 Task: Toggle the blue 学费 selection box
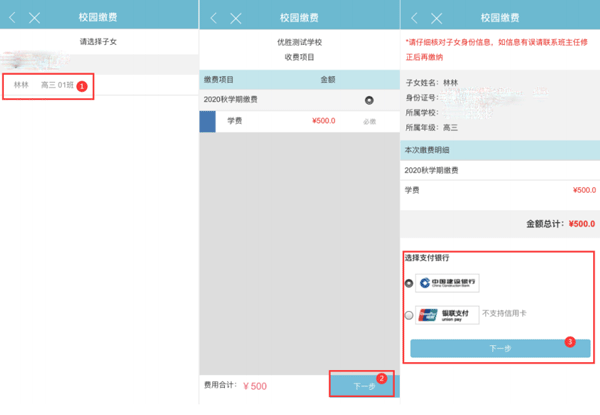[208, 121]
